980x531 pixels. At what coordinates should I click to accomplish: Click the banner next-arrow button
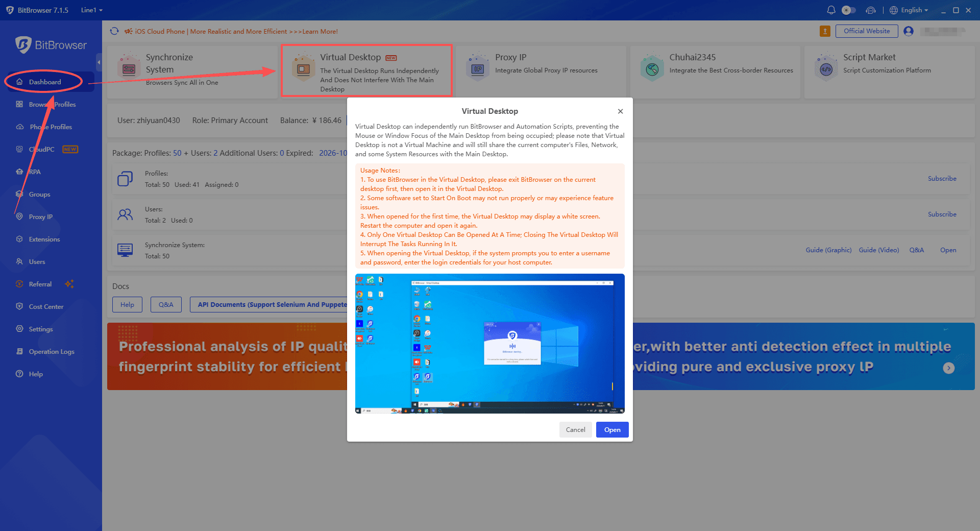pyautogui.click(x=948, y=368)
